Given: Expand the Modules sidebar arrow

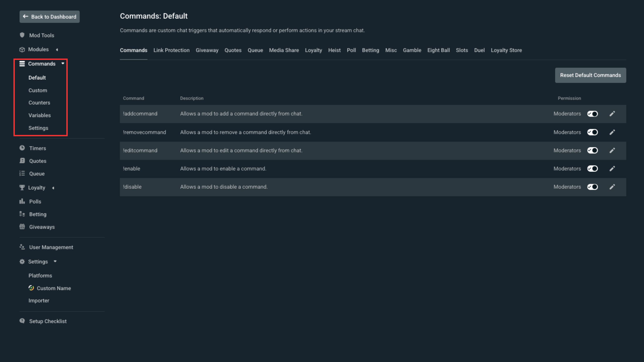Looking at the screenshot, I should click(x=57, y=50).
